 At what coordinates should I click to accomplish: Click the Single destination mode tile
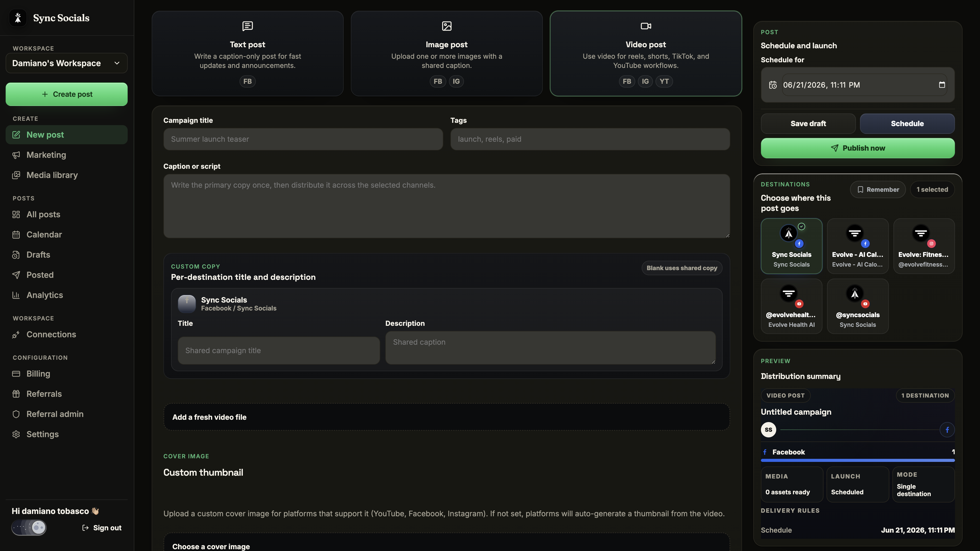pos(923,484)
